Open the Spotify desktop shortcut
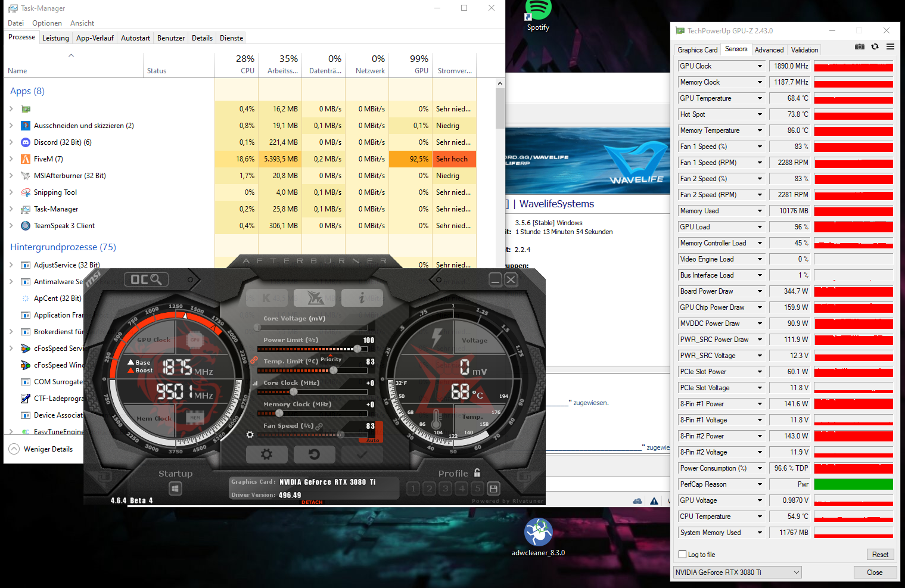 coord(538,15)
